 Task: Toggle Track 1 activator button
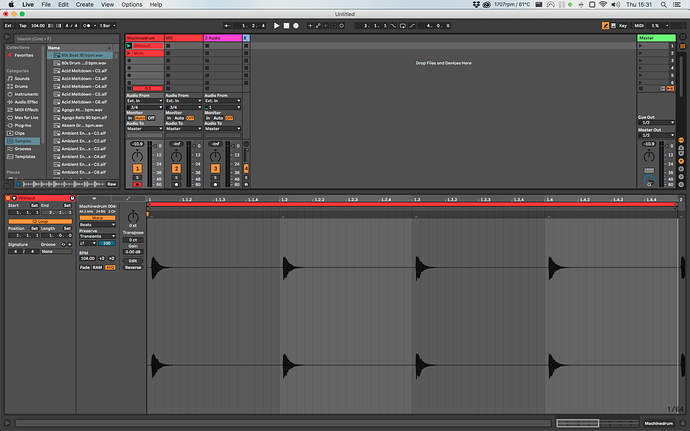click(x=137, y=169)
